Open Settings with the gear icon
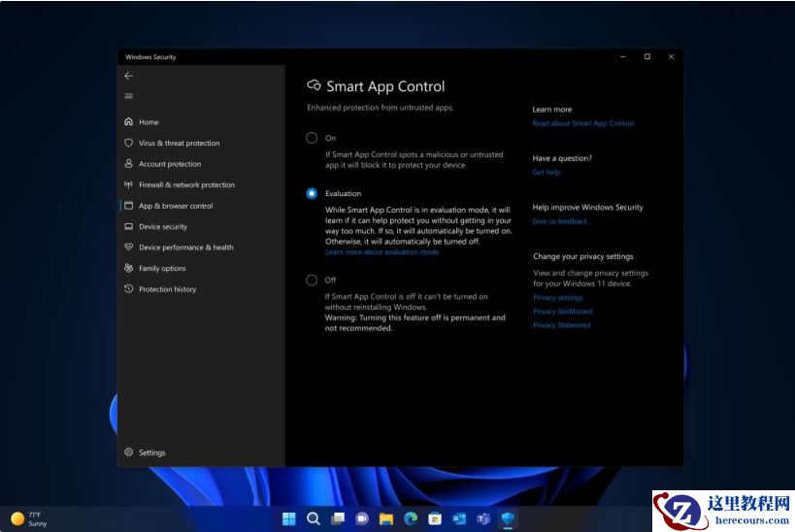The height and width of the screenshot is (532, 795). pos(129,452)
